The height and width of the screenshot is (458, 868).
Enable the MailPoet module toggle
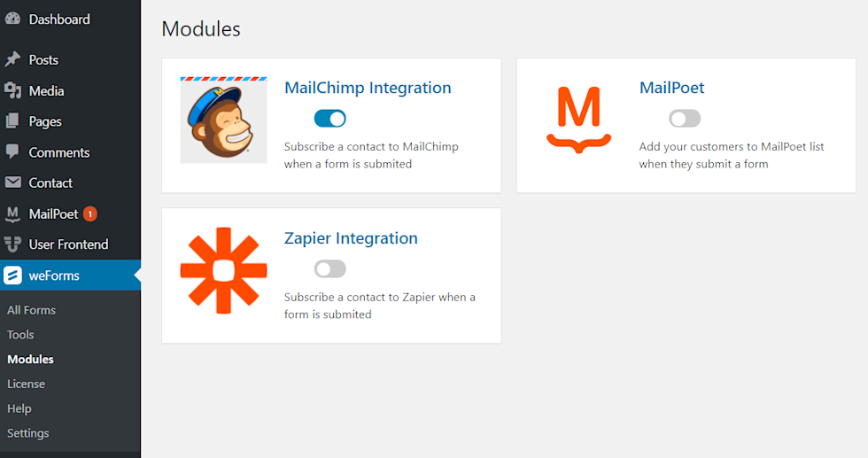pyautogui.click(x=685, y=119)
